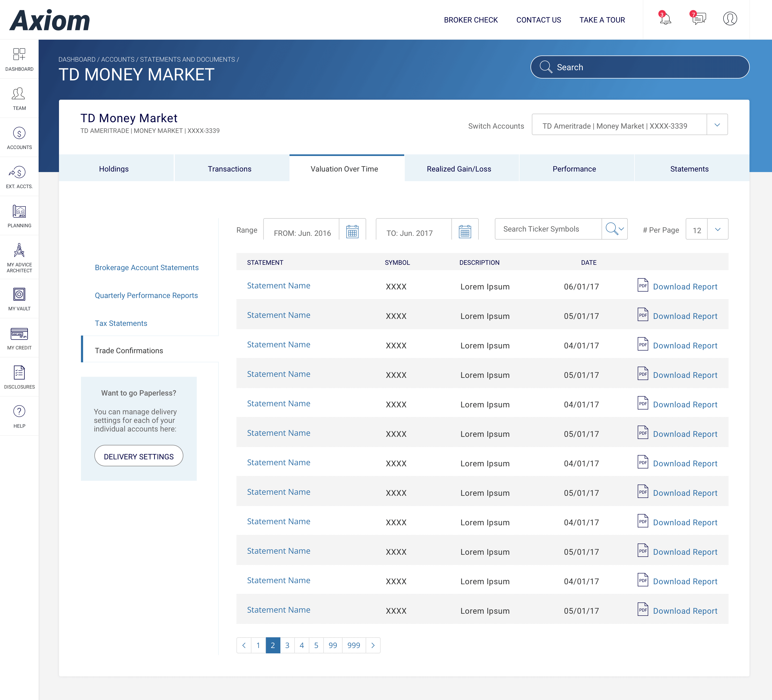Click the header Search field
The height and width of the screenshot is (700, 772).
tap(640, 67)
